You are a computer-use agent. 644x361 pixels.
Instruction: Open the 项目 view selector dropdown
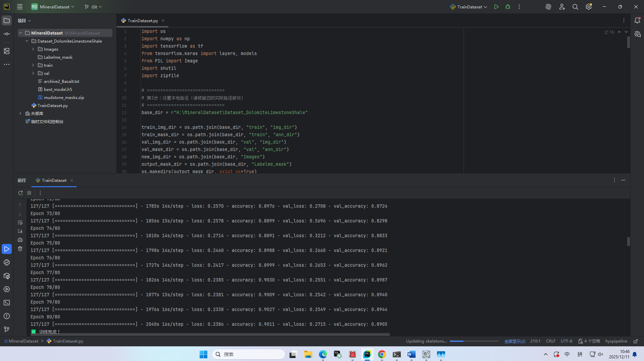(24, 20)
